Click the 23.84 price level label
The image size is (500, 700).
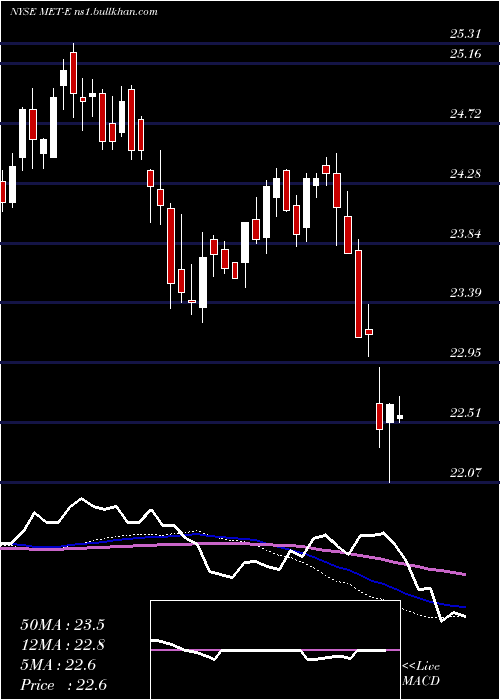[x=465, y=233]
